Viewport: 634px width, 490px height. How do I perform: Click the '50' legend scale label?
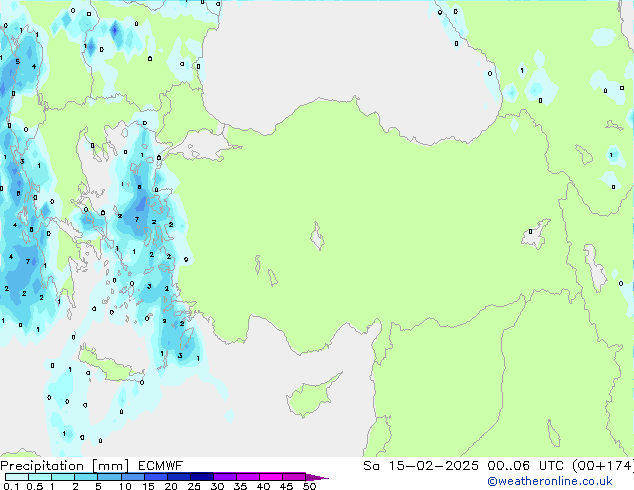tap(309, 486)
